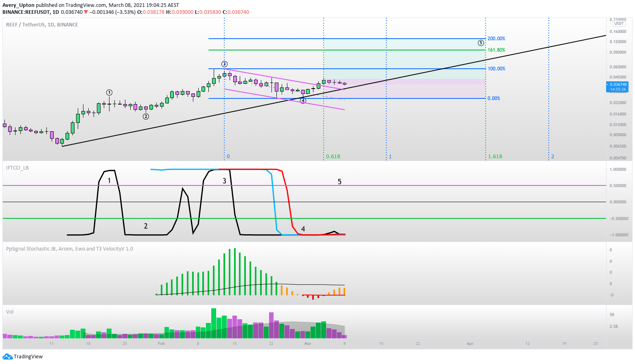Click the circled wave 1 label on price chart
This screenshot has height=364, width=635.
click(x=109, y=93)
